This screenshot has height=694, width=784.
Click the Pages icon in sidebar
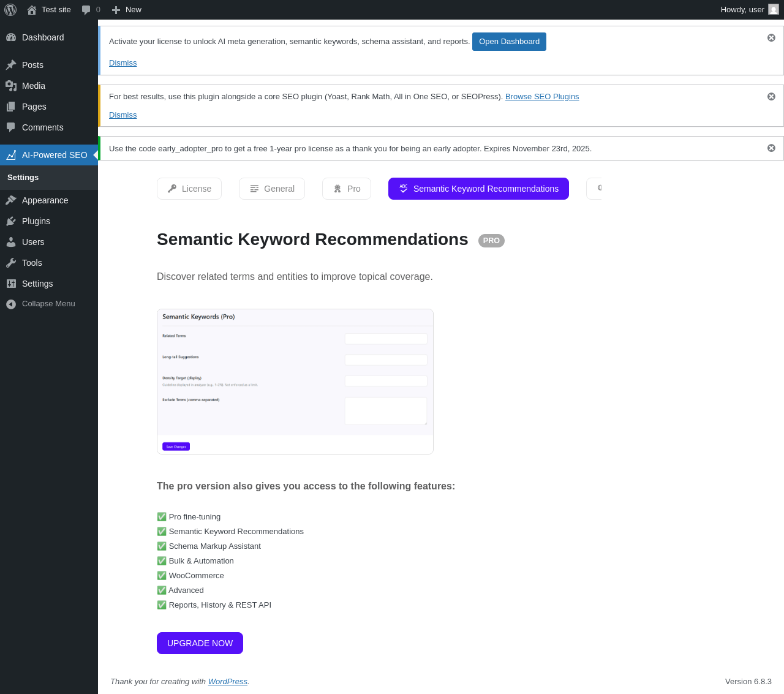click(11, 107)
